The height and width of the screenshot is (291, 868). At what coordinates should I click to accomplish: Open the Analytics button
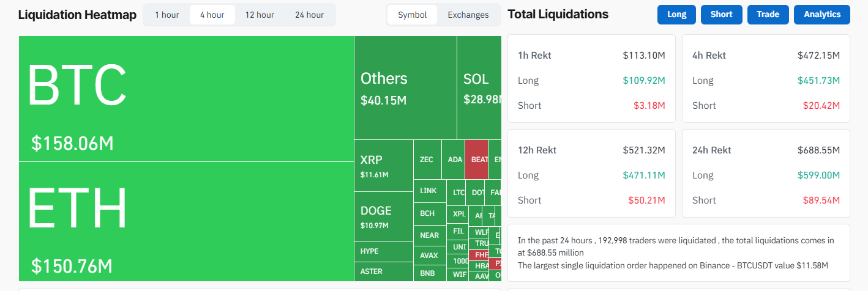[x=822, y=15]
